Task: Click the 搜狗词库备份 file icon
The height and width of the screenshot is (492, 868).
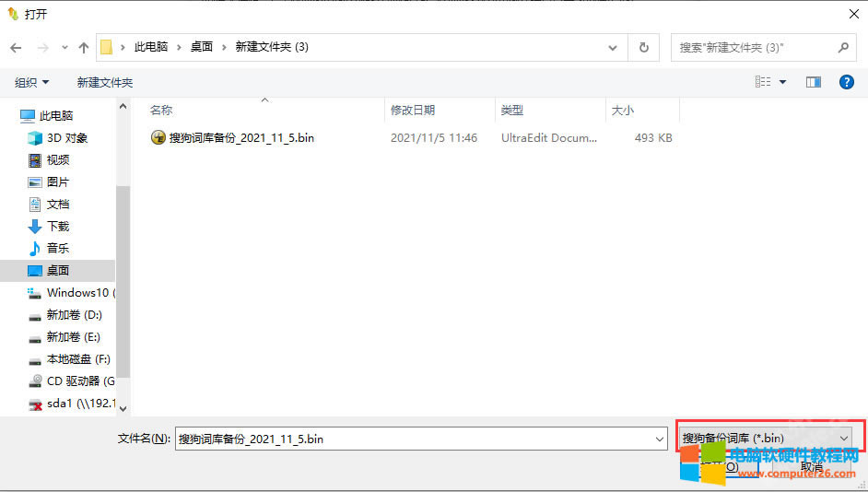Action: (x=158, y=137)
